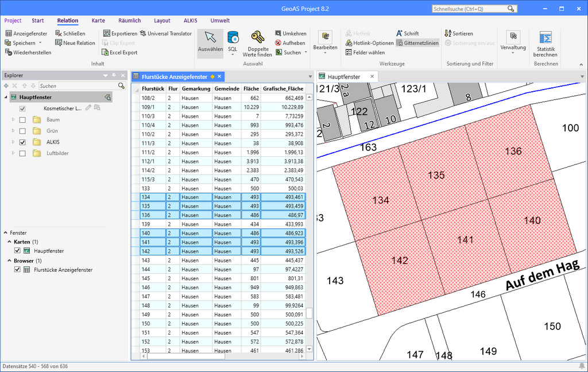
Task: Click the Speichern icon
Action: click(8, 43)
